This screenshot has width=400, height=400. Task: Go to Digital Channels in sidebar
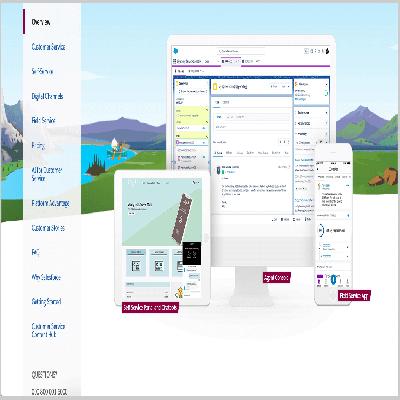coord(47,96)
